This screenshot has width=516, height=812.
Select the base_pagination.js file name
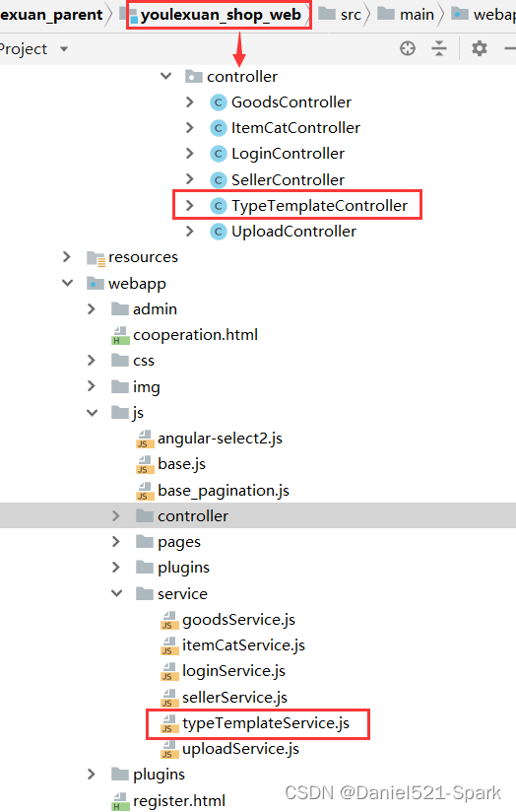click(x=224, y=491)
